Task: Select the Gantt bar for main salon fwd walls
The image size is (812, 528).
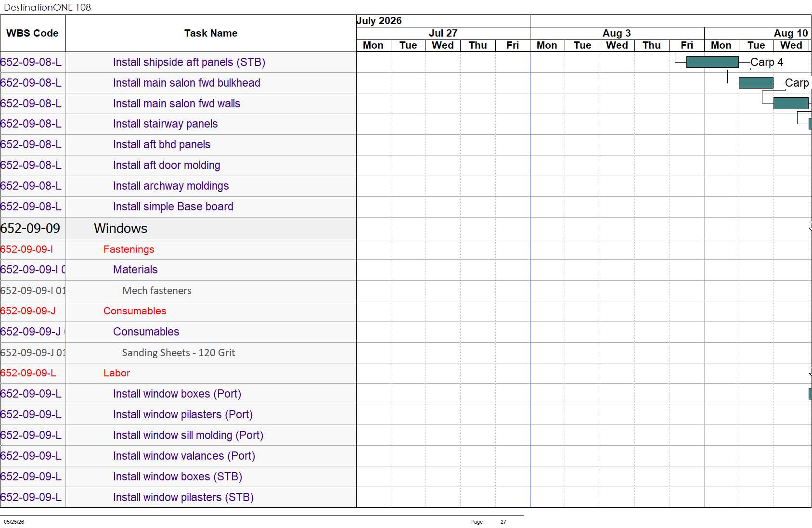Action: [x=791, y=103]
